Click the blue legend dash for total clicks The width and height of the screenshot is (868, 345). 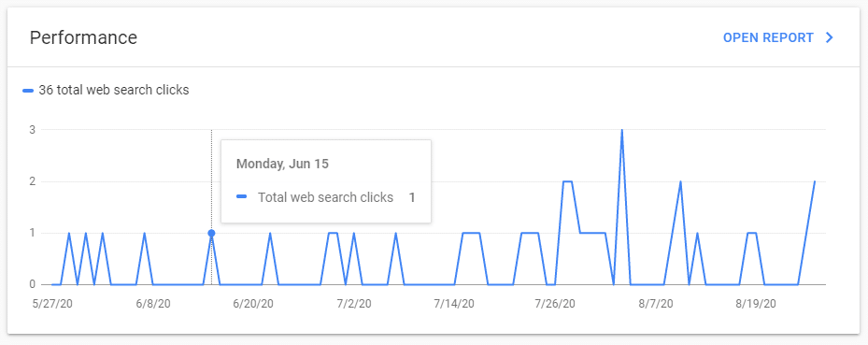tap(28, 91)
